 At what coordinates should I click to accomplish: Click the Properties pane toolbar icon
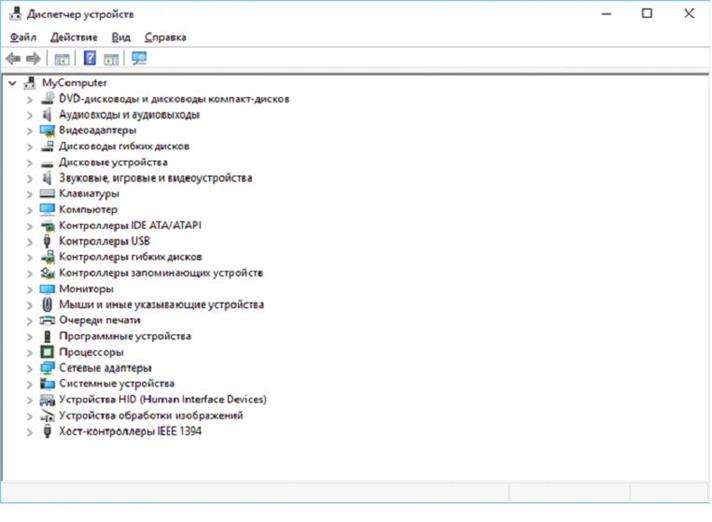pyautogui.click(x=111, y=59)
